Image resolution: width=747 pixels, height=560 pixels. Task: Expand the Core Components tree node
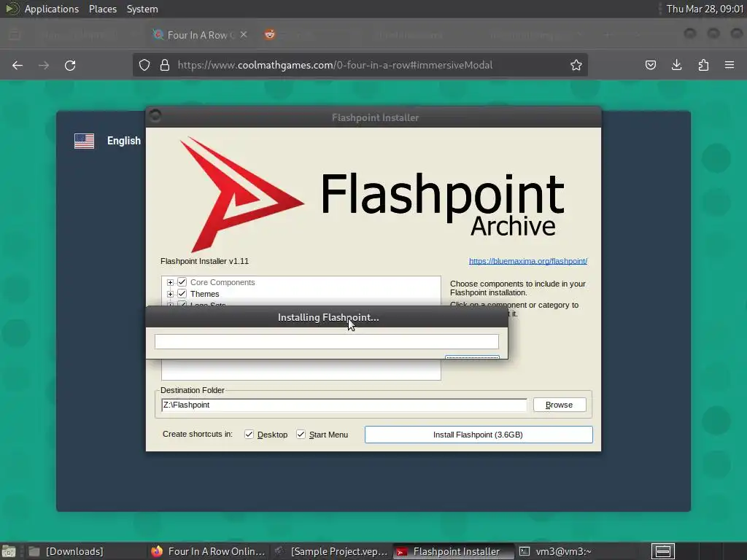point(170,282)
